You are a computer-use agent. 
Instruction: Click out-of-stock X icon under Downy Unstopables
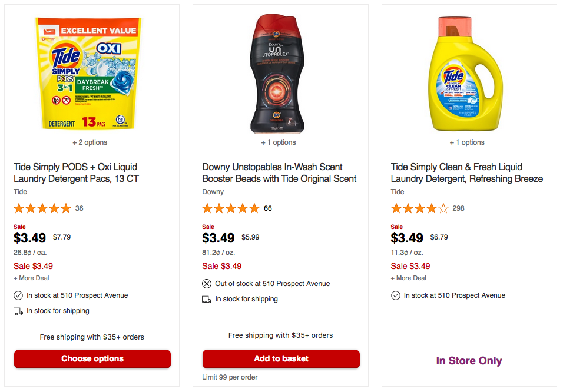click(x=207, y=284)
